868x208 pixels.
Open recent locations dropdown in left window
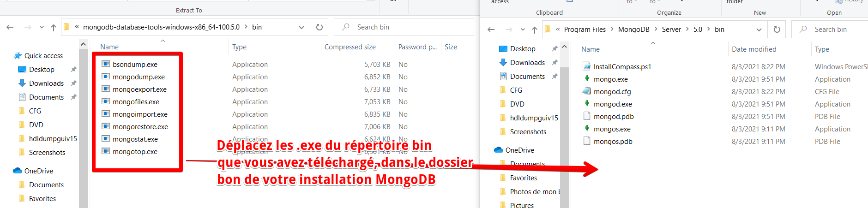42,27
